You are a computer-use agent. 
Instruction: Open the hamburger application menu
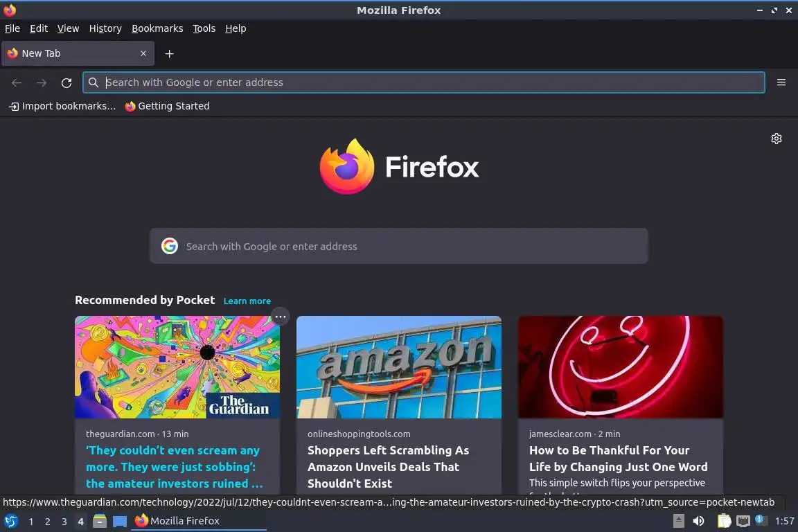click(781, 82)
